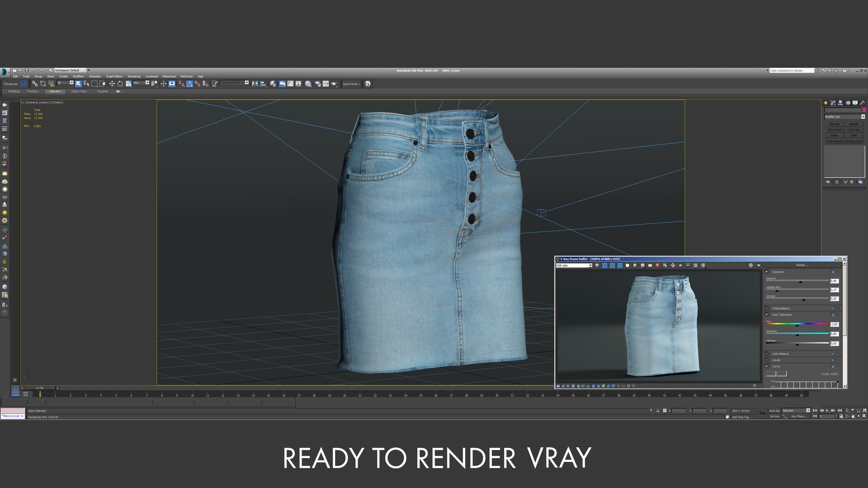The image size is (868, 488).
Task: Open the Material Editor icon
Action: pos(308,84)
